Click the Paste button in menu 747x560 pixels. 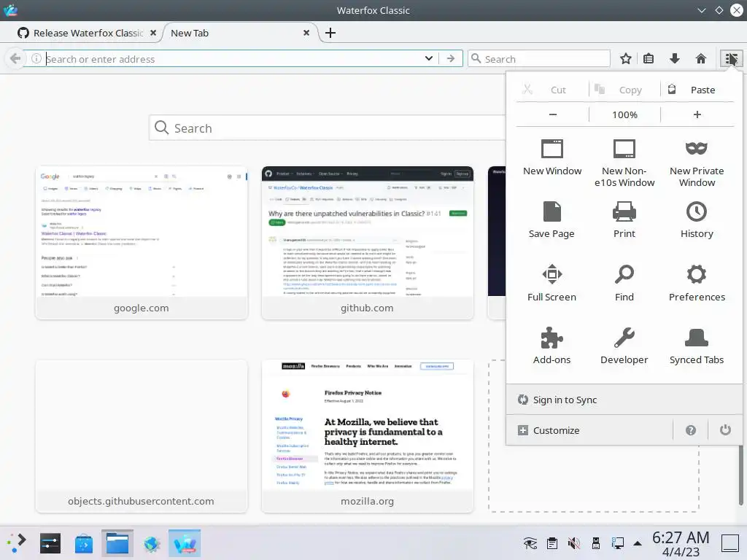click(697, 90)
